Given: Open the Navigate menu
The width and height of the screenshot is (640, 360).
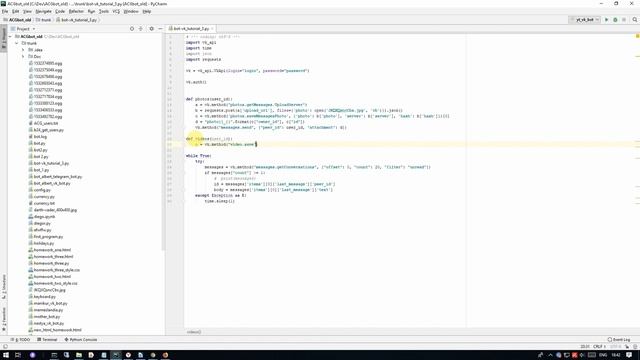Looking at the screenshot, I should [43, 11].
